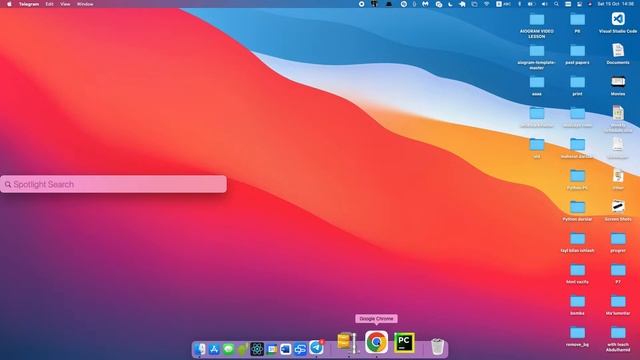Select the Documents icon on desktop

click(618, 54)
